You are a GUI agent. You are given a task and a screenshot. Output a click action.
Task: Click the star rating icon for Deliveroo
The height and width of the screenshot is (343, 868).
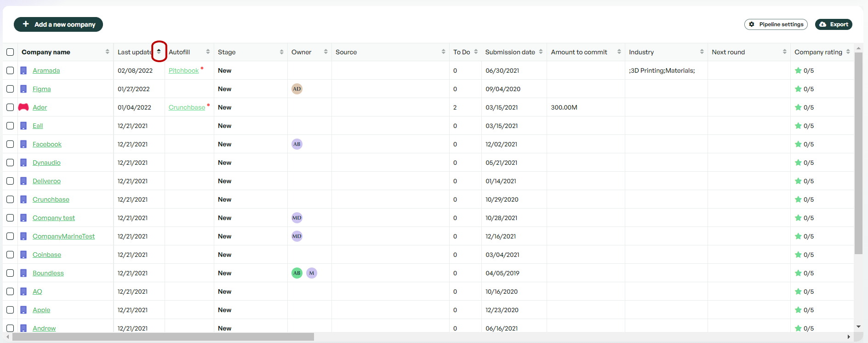798,181
